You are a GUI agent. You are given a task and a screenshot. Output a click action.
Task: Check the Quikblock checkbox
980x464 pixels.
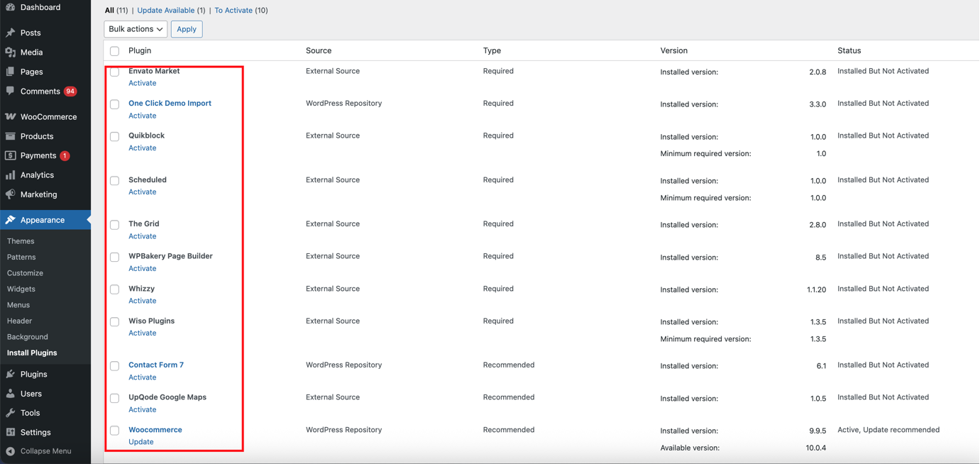[114, 136]
